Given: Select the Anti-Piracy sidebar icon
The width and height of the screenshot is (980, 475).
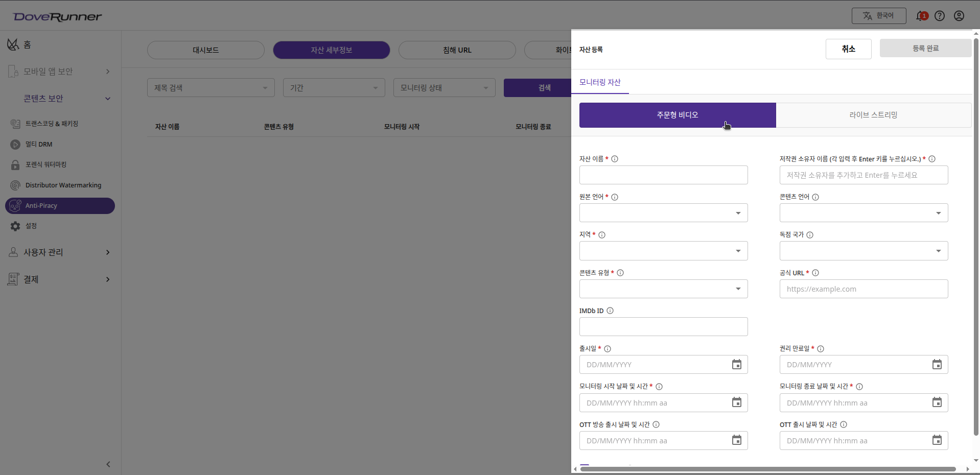Looking at the screenshot, I should (15, 206).
